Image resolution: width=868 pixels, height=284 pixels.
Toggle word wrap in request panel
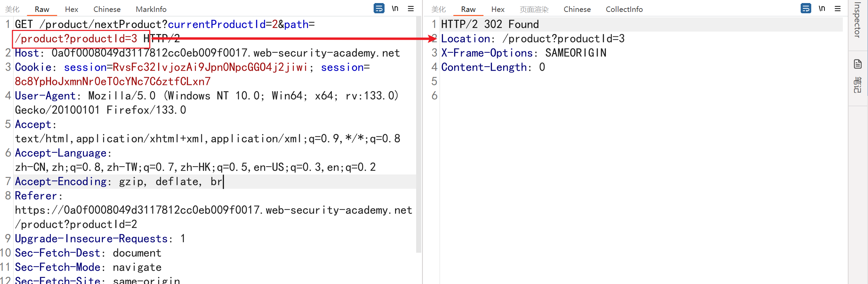(379, 9)
